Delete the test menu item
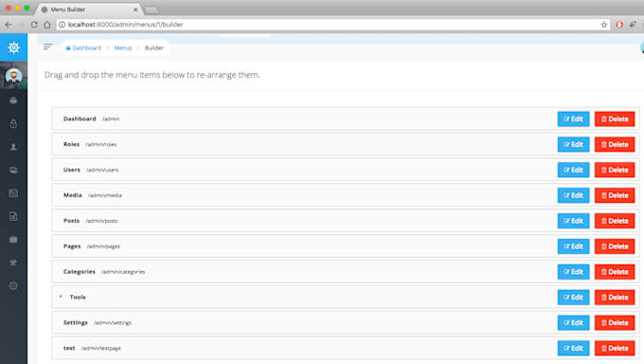644x364 pixels. point(615,349)
